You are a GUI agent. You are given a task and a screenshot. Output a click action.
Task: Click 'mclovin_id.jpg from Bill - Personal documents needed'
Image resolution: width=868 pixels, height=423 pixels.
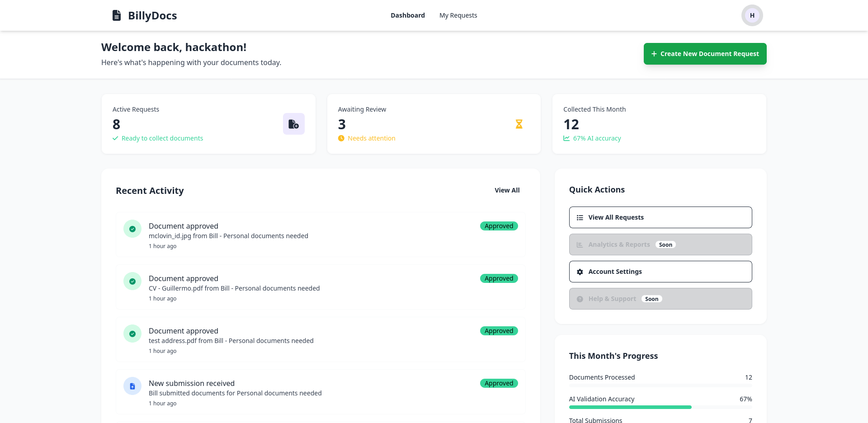tap(228, 236)
